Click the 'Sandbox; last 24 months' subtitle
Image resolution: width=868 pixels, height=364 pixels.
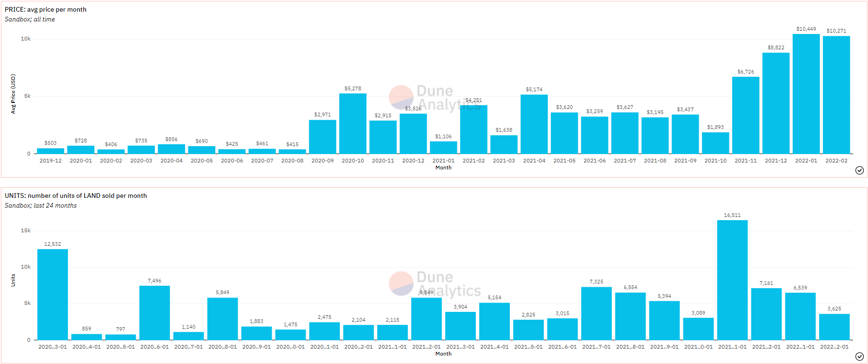[x=41, y=205]
